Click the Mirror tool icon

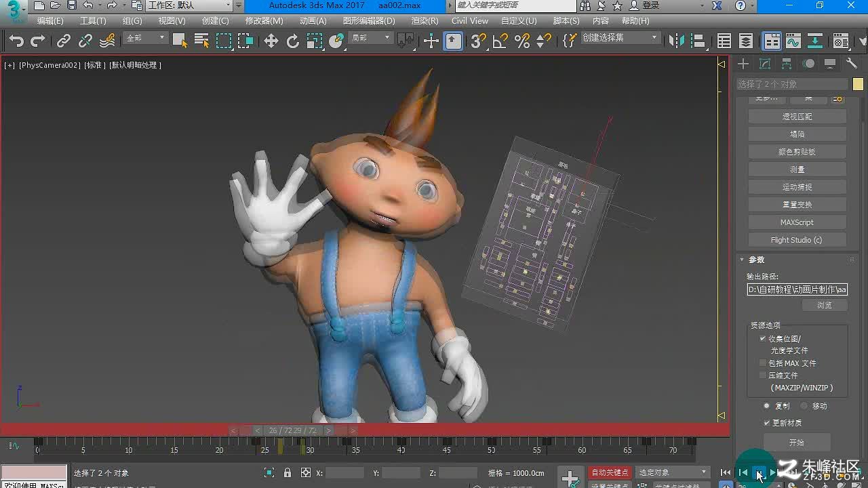(x=677, y=41)
